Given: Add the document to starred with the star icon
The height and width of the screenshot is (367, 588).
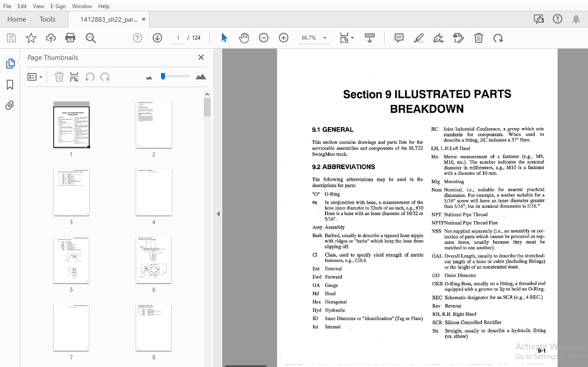Looking at the screenshot, I should pyautogui.click(x=31, y=38).
